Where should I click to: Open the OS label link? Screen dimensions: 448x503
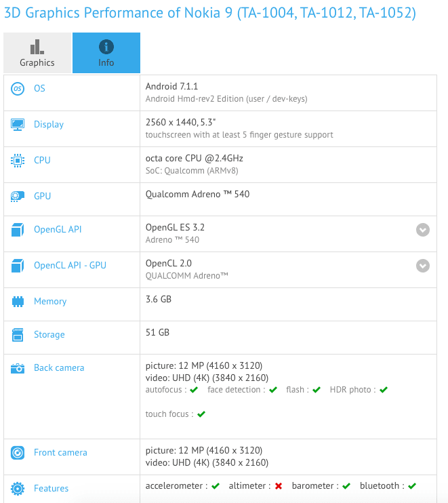39,89
